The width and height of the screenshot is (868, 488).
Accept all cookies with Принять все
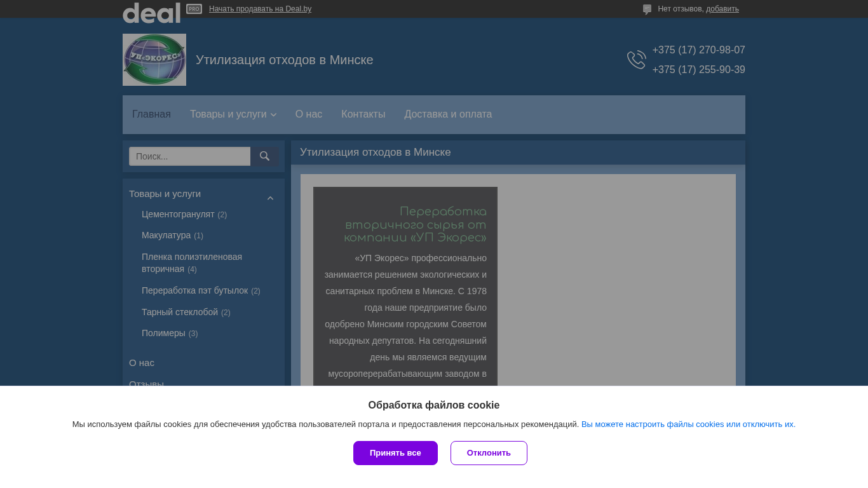[395, 453]
